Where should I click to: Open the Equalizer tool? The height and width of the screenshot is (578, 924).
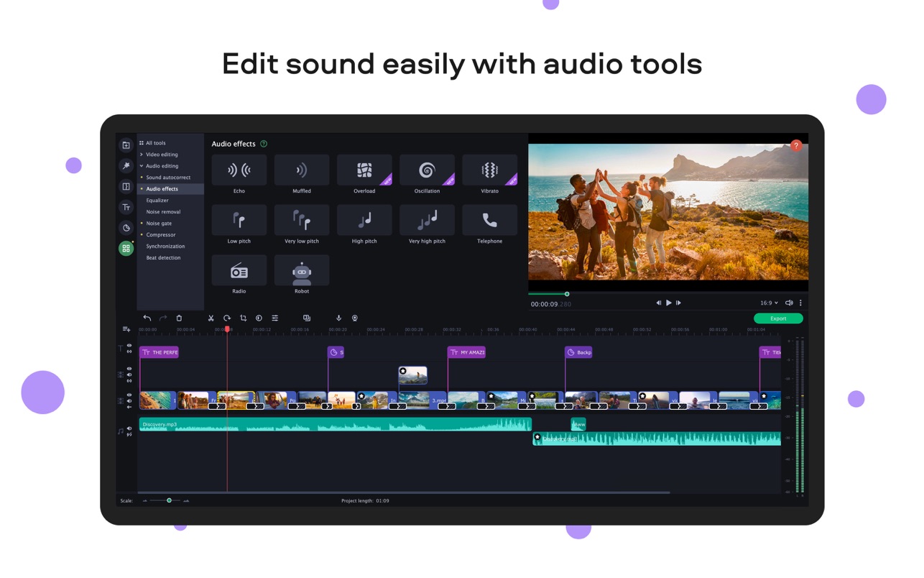point(157,201)
